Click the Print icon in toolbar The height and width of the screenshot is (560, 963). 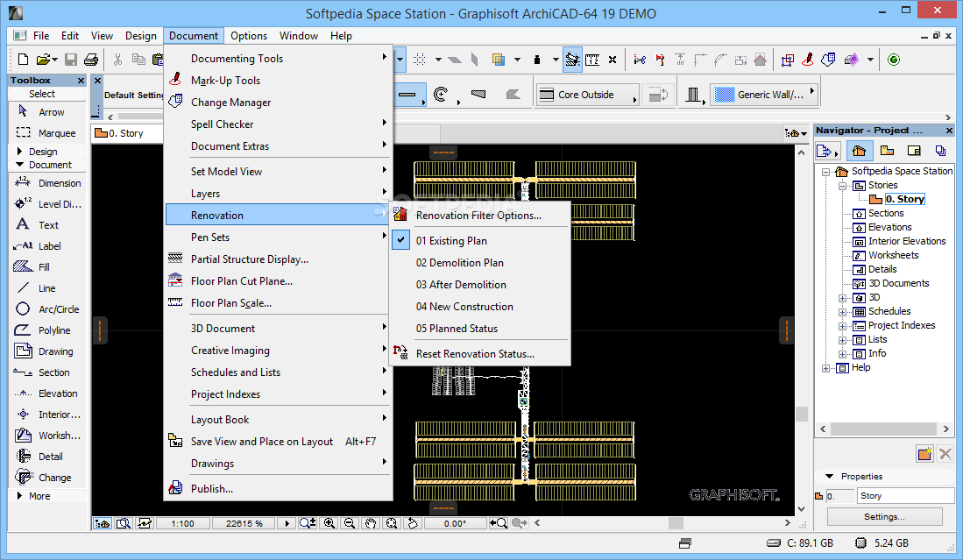pos(91,60)
